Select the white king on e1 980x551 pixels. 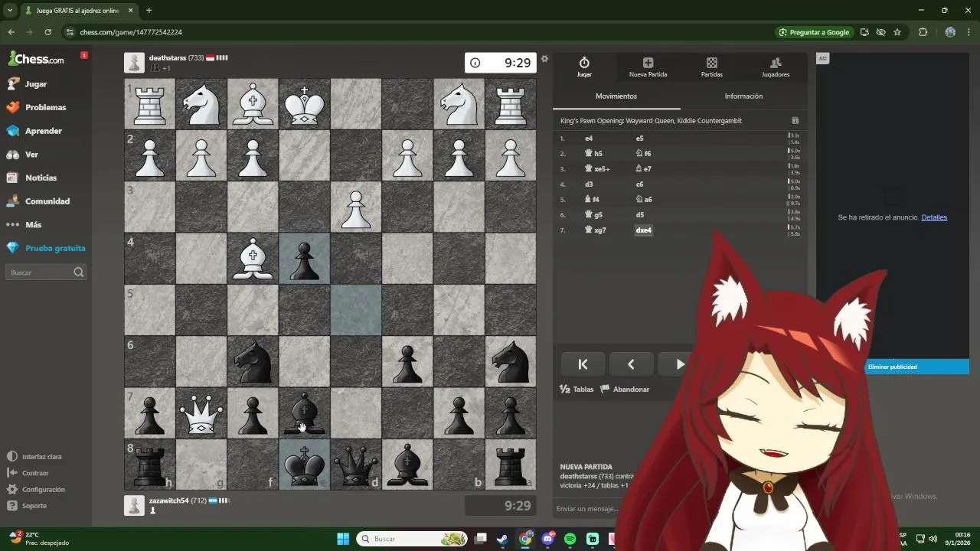click(x=305, y=104)
